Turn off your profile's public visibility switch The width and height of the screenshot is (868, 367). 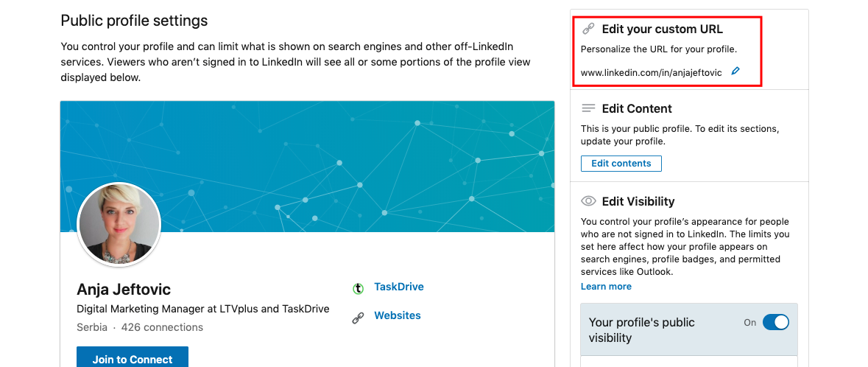point(775,322)
